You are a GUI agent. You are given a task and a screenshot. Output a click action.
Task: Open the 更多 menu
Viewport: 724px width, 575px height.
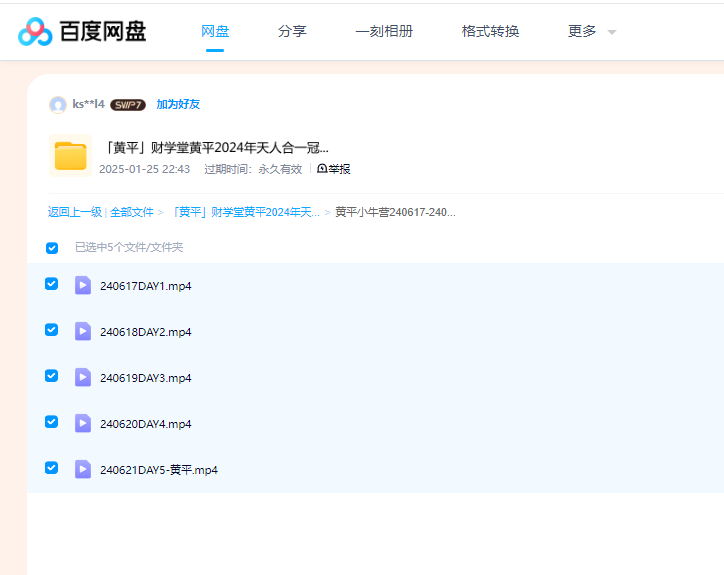tap(582, 31)
